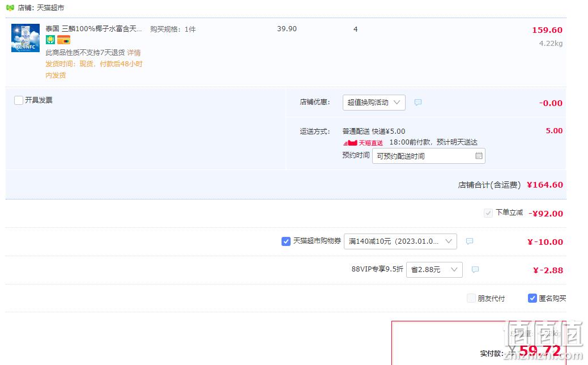Click the 88VIP专享9.5折 label
588x365 pixels.
[377, 269]
